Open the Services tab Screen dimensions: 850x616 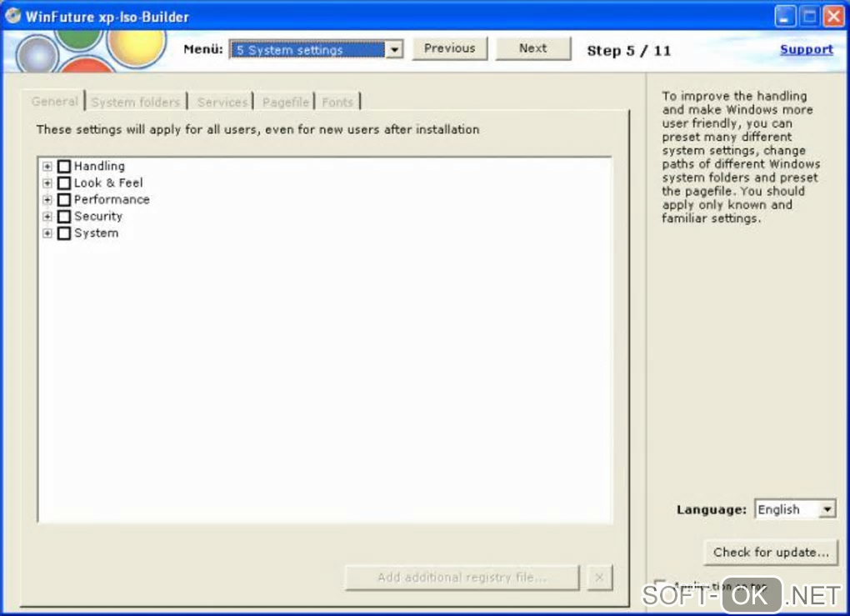[x=222, y=102]
